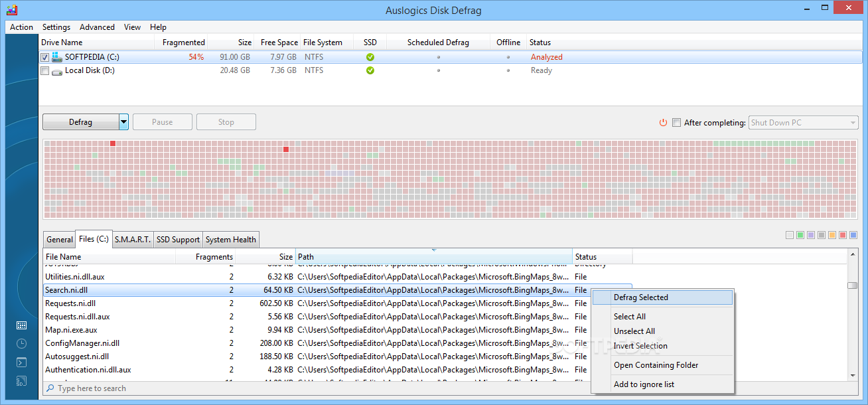Choose Open Containing Folder in context menu
868x405 pixels.
click(x=662, y=365)
